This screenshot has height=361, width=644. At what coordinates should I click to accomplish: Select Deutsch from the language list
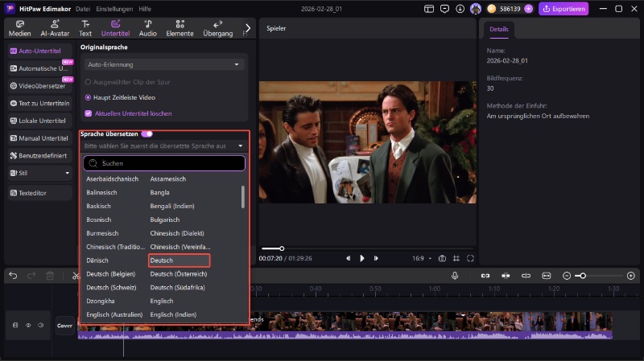click(x=179, y=260)
